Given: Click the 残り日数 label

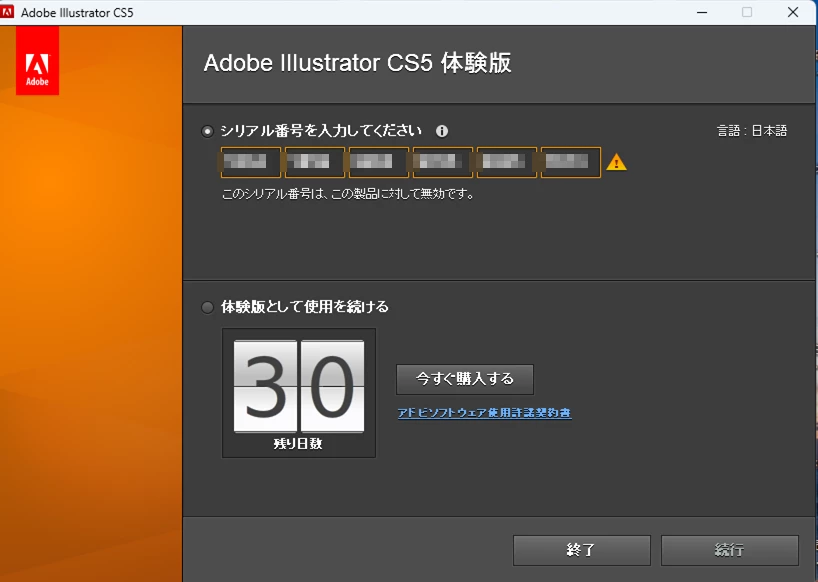Looking at the screenshot, I should (298, 444).
